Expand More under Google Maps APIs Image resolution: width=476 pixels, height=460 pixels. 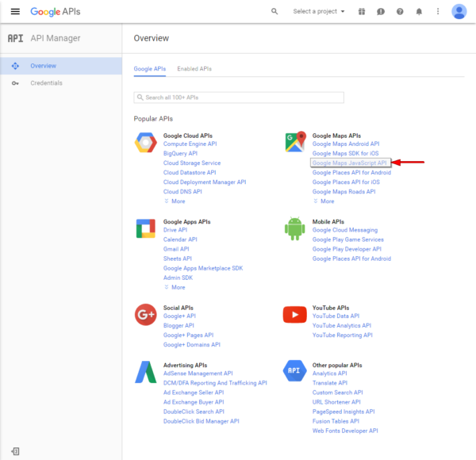[x=324, y=201]
